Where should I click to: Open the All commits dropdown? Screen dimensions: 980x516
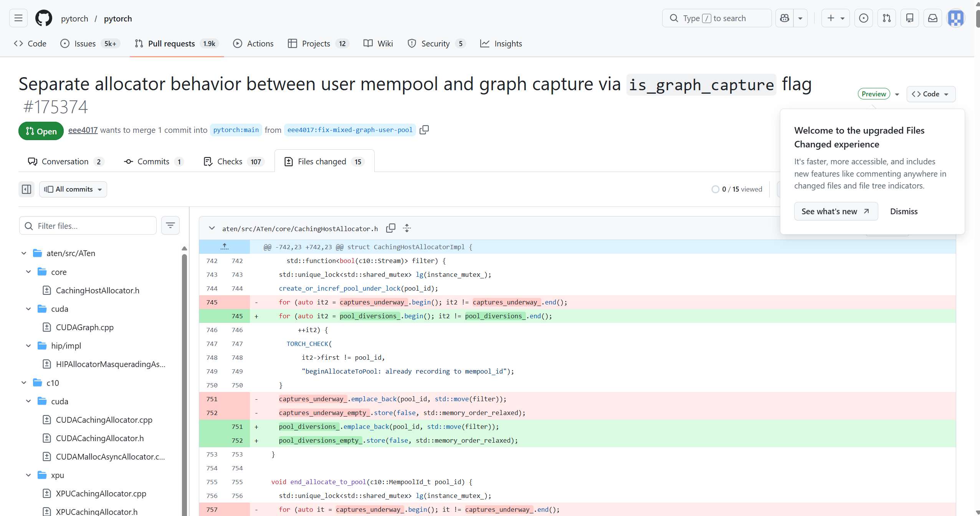pos(73,189)
